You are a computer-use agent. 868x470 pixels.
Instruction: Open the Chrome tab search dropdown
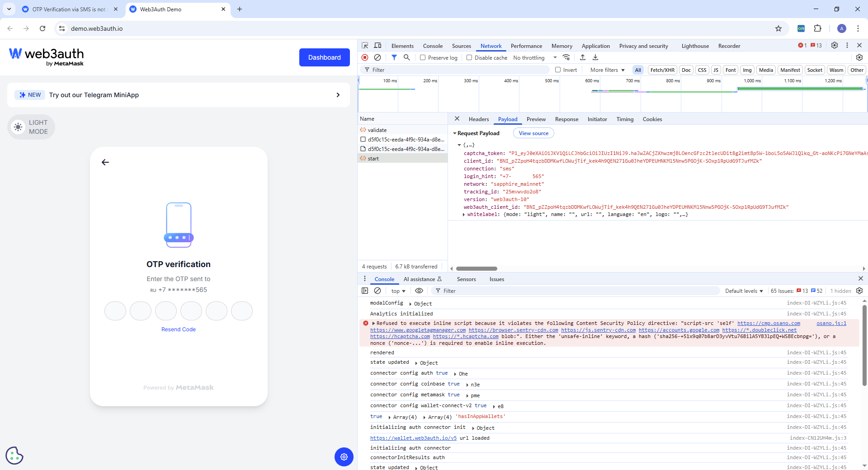click(9, 9)
